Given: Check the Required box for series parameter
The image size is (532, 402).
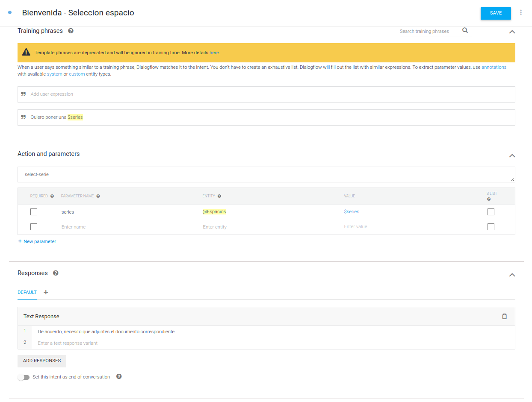Looking at the screenshot, I should [34, 212].
